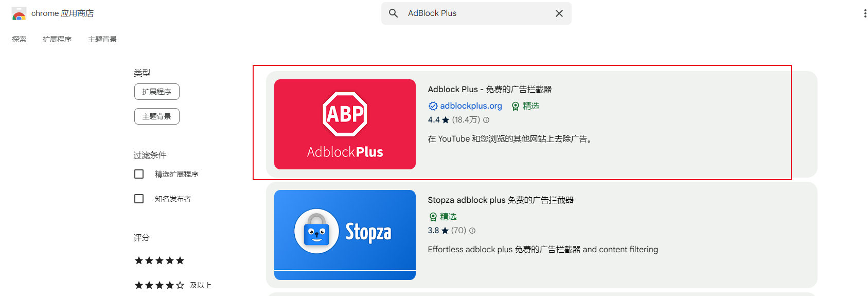Check the 精选扩展程序 filter checkbox

139,174
